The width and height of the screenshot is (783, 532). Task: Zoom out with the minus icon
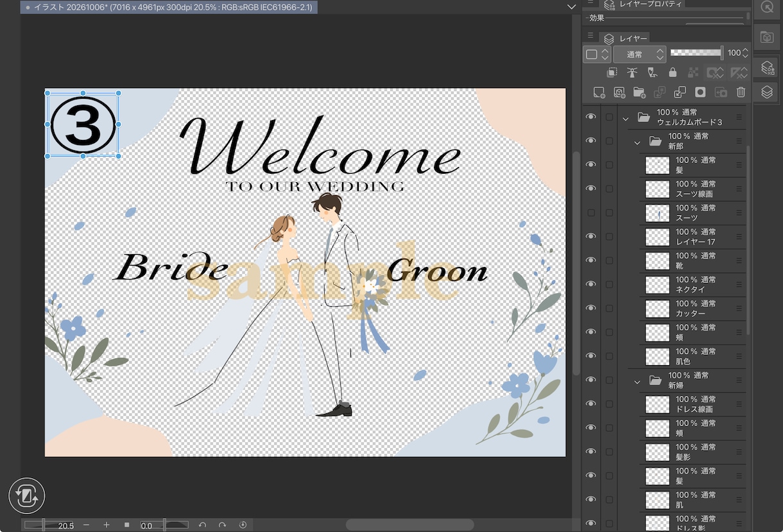pos(87,525)
